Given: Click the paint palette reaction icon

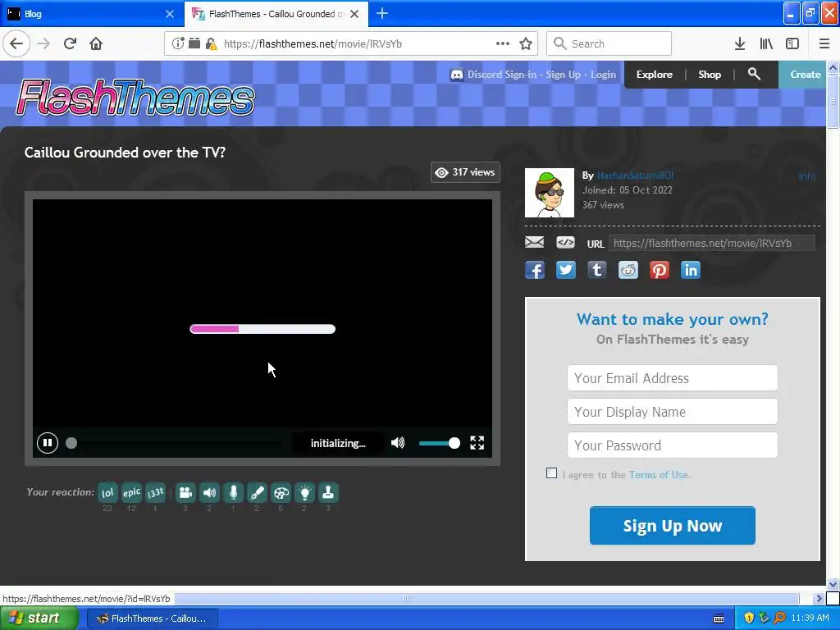Looking at the screenshot, I should coord(281,492).
